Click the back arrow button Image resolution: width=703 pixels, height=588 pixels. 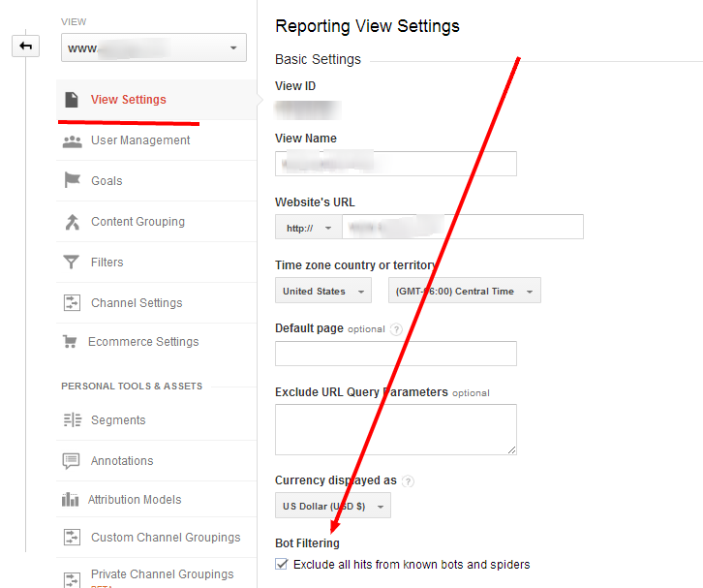[x=25, y=46]
